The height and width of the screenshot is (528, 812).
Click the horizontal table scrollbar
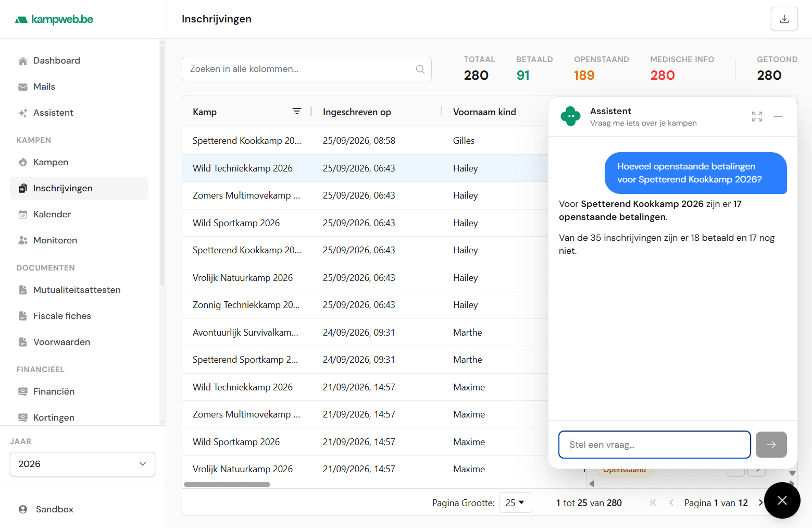[x=227, y=484]
